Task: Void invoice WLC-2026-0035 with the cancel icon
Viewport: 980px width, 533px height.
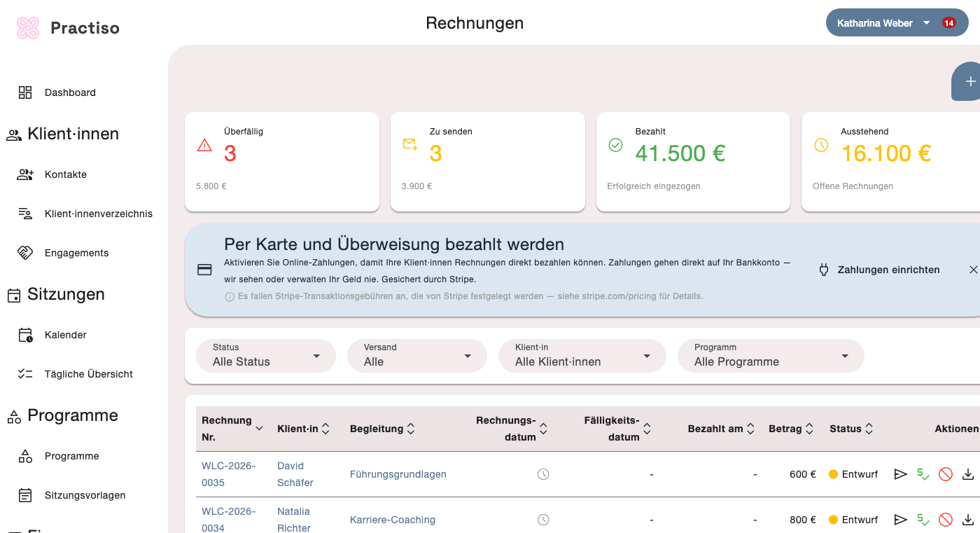Action: [946, 474]
